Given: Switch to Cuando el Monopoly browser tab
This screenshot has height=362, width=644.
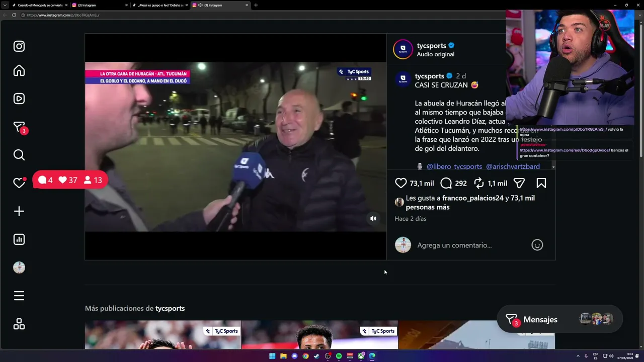Looking at the screenshot, I should pyautogui.click(x=39, y=5).
